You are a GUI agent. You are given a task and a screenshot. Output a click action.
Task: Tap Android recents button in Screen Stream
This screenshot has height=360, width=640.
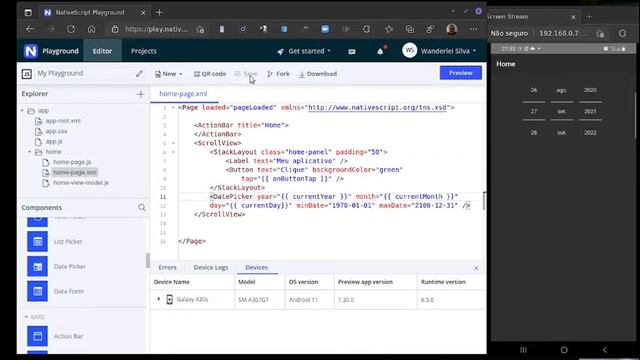click(523, 350)
